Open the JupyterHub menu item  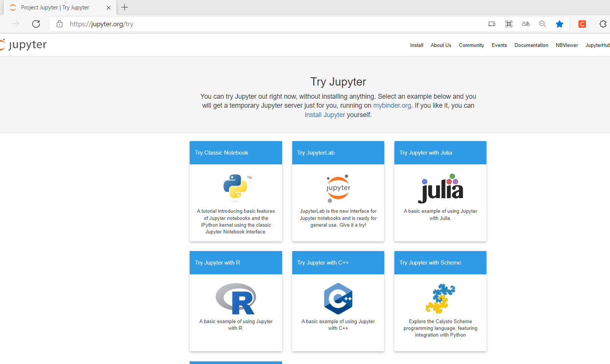click(x=598, y=45)
